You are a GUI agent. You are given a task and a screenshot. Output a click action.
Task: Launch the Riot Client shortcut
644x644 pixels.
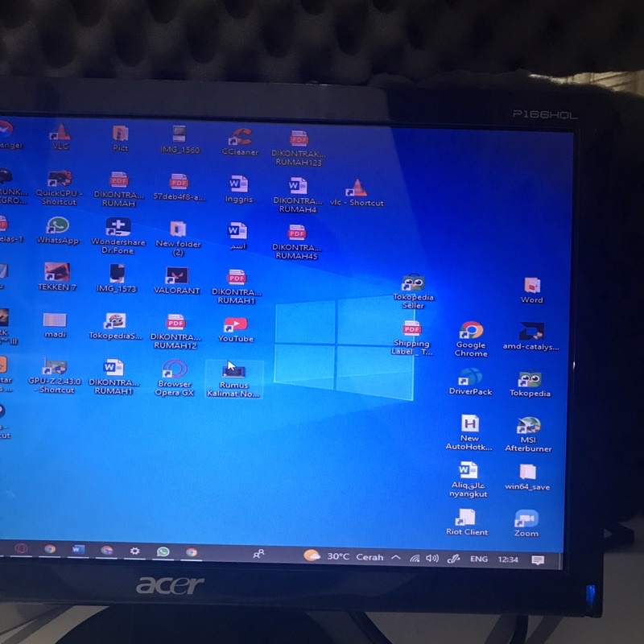(x=467, y=522)
